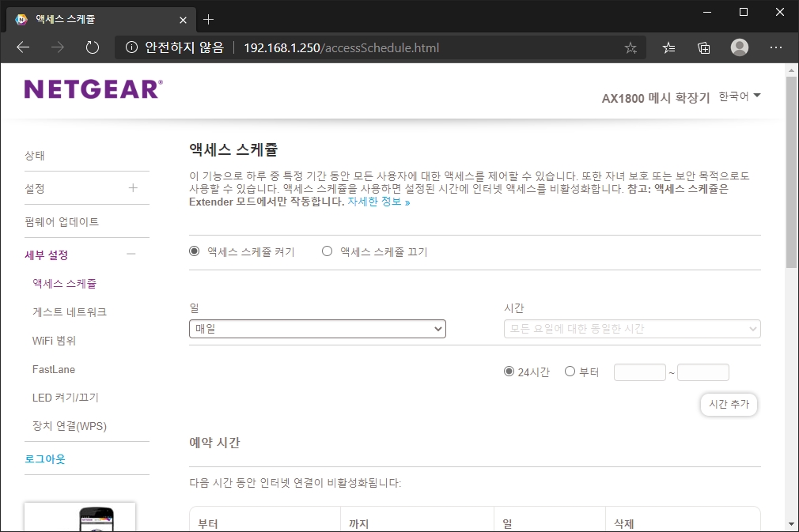
Task: Click the end time input field
Action: (703, 372)
